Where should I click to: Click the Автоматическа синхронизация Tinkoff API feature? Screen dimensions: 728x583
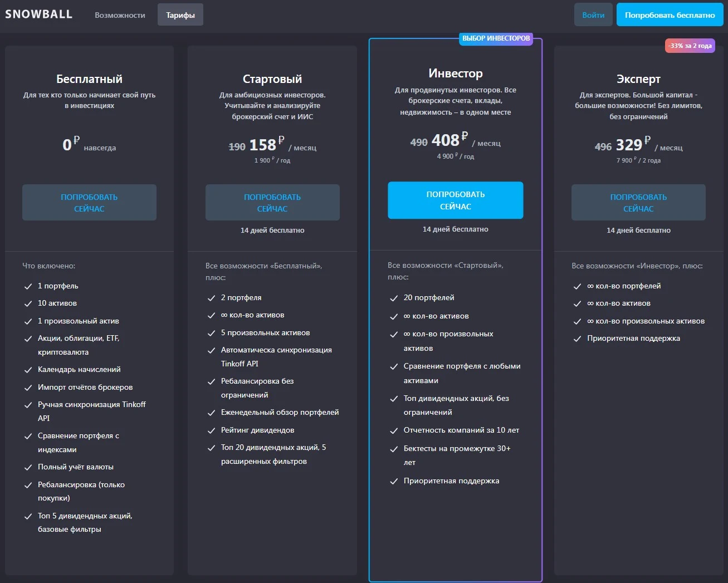[x=276, y=357]
